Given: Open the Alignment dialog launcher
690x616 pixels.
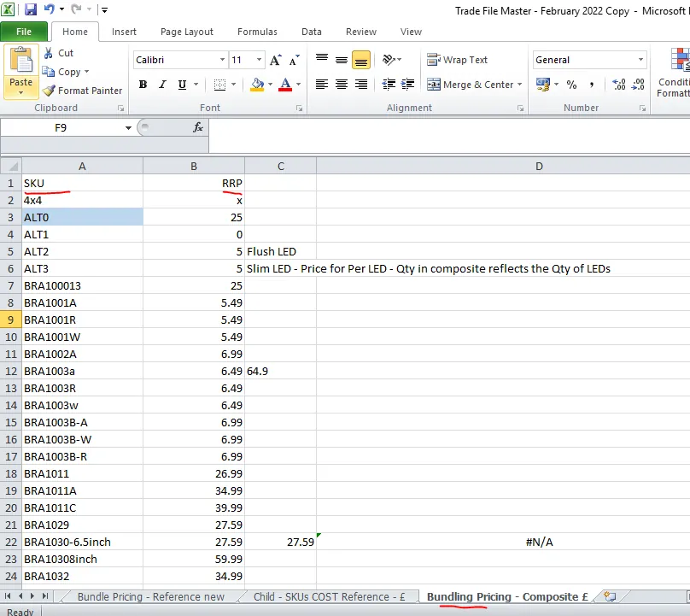Looking at the screenshot, I should click(x=520, y=108).
